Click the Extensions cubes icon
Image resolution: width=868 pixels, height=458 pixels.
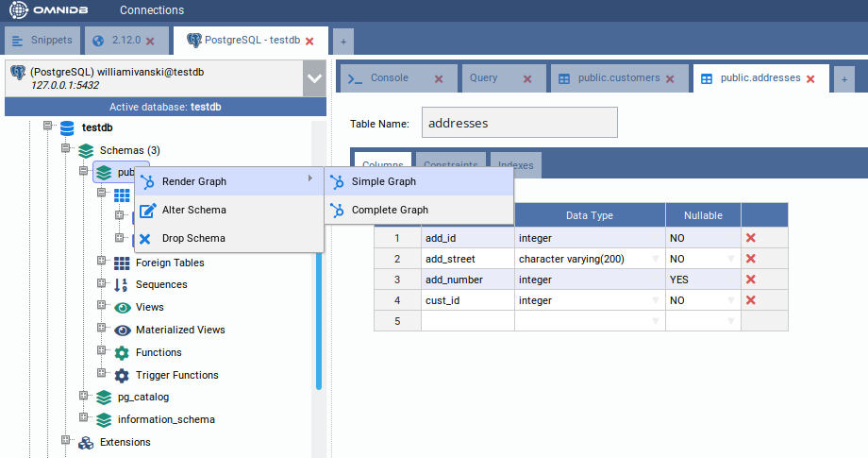point(86,442)
